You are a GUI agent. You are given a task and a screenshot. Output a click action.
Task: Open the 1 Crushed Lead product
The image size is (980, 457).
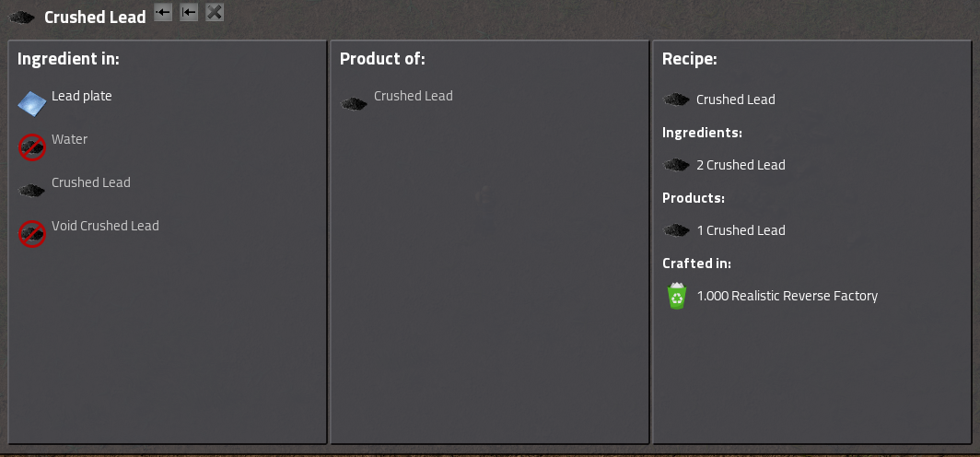point(741,230)
